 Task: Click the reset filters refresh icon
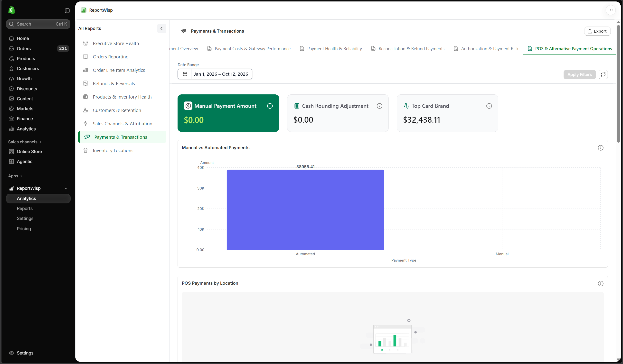603,74
